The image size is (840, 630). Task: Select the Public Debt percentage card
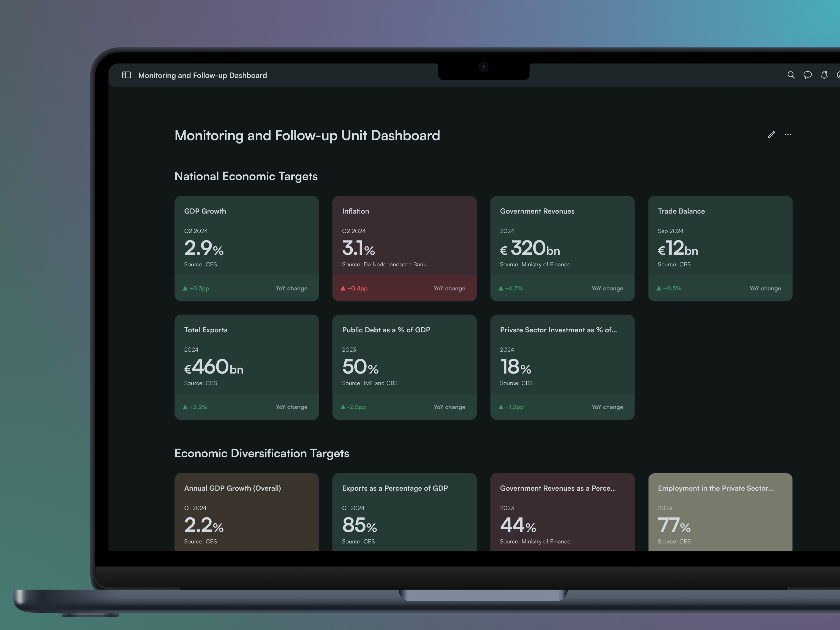[404, 367]
